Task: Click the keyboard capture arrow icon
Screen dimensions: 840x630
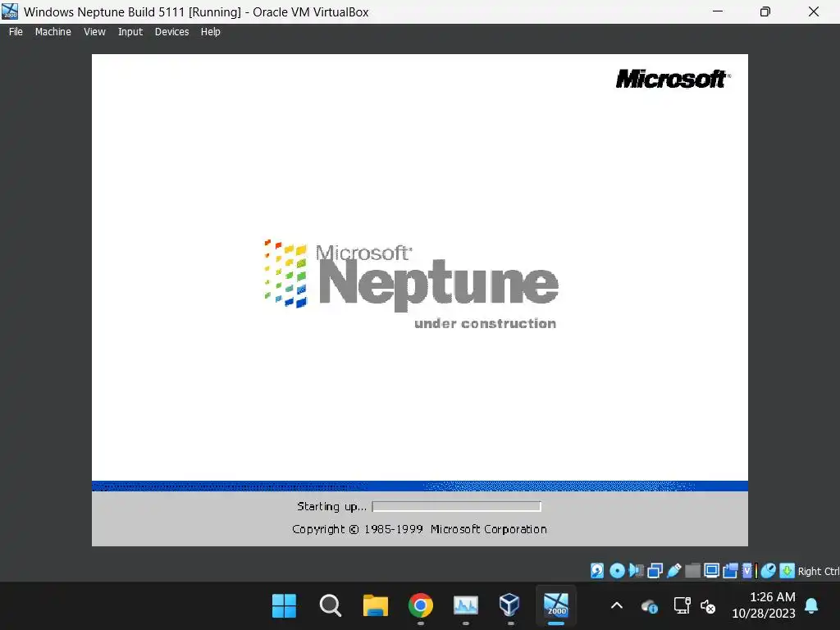Action: tap(787, 571)
